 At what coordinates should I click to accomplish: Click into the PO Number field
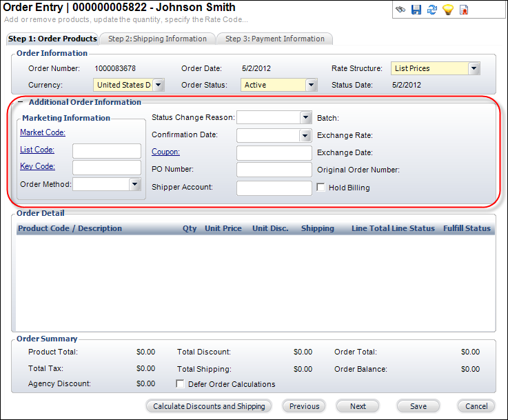click(x=274, y=170)
